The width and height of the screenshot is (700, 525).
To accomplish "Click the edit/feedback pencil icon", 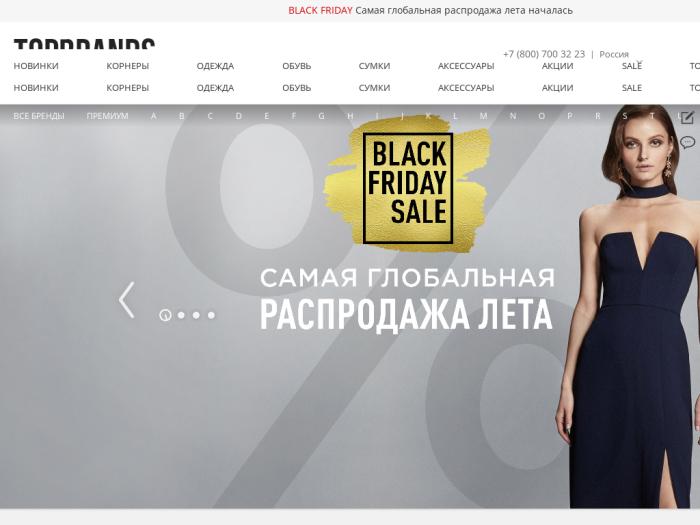I will (687, 117).
